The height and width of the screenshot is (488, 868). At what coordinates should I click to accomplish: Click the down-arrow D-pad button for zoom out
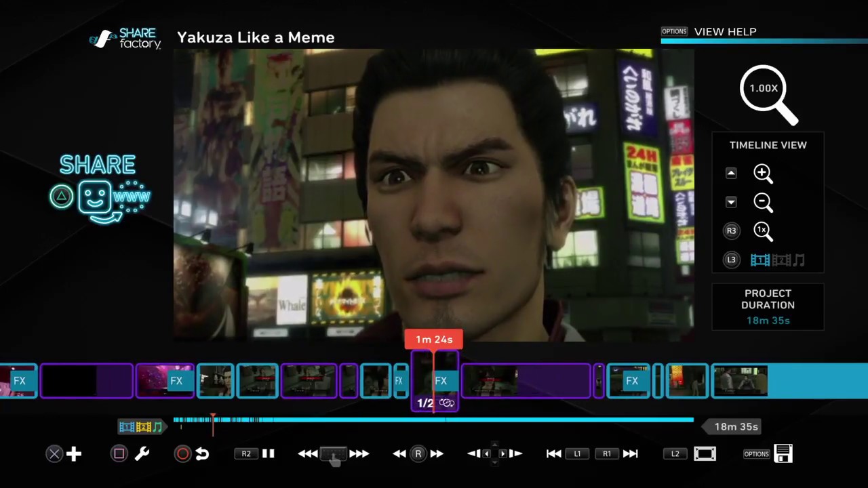(x=731, y=202)
